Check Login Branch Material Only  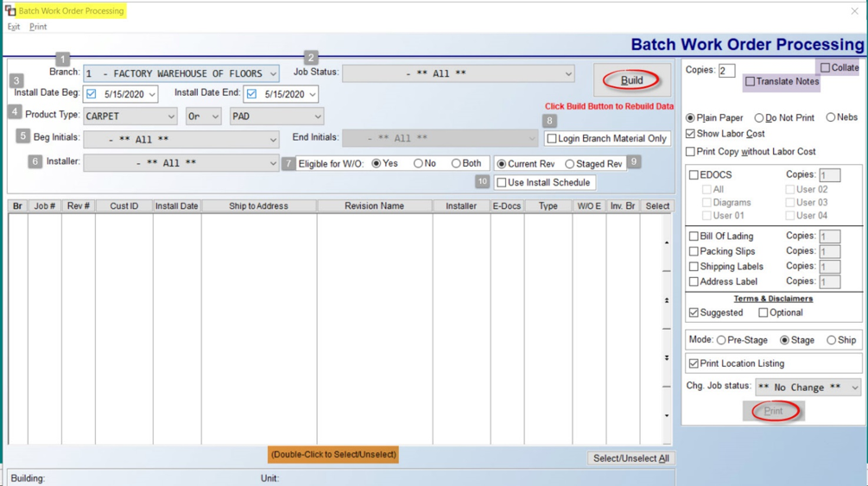coord(552,138)
